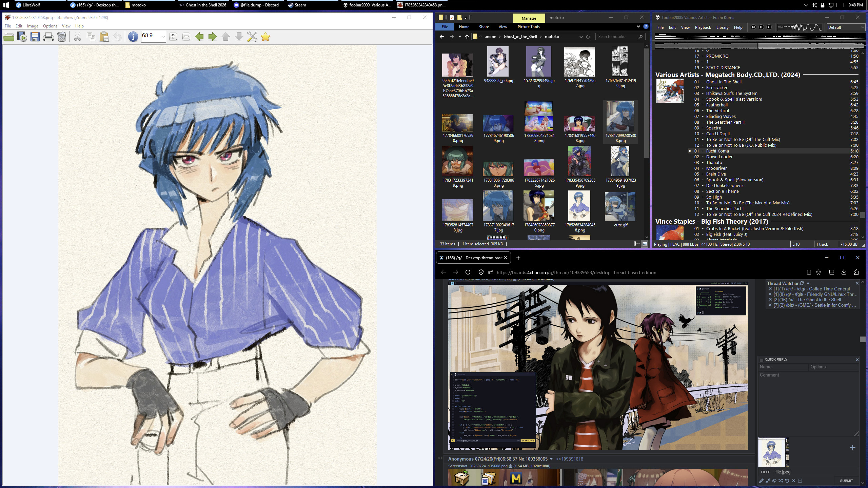Expand the File Explorer ribbon chevron
The width and height of the screenshot is (868, 488).
coord(638,26)
